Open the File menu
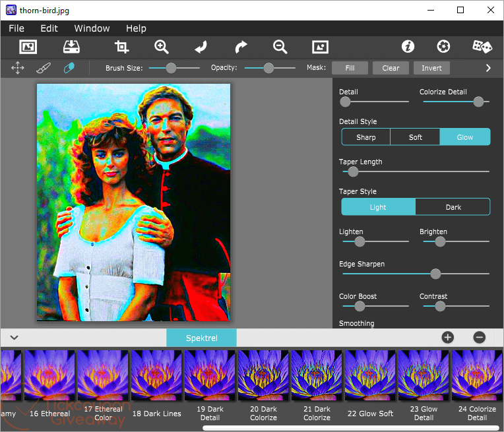Image resolution: width=504 pixels, height=432 pixels. [x=16, y=28]
